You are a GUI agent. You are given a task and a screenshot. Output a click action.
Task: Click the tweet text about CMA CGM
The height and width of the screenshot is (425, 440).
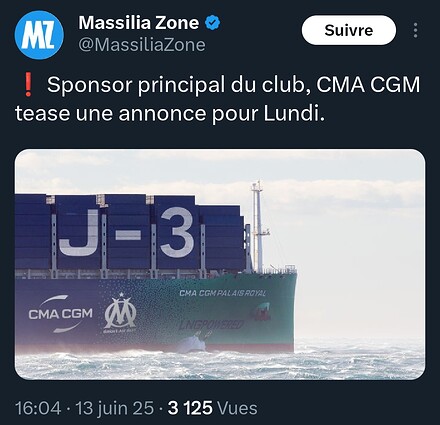pyautogui.click(x=217, y=99)
